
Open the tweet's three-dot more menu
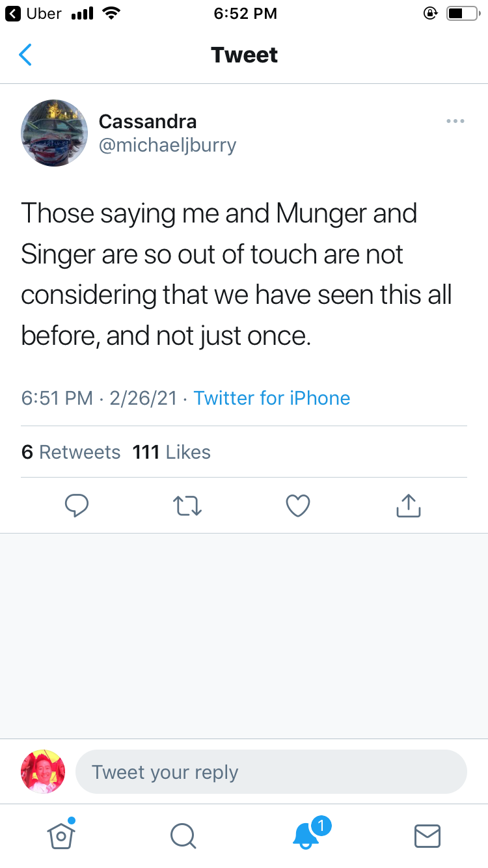pos(455,121)
